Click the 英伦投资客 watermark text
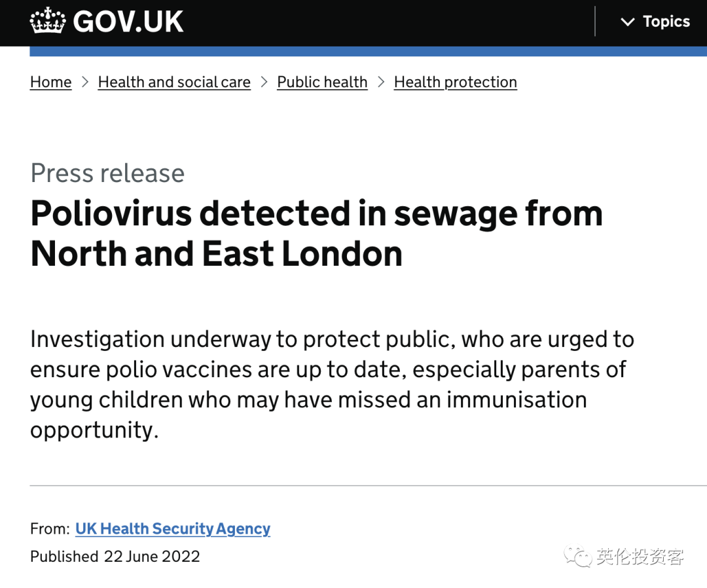707x588 pixels. (x=640, y=557)
